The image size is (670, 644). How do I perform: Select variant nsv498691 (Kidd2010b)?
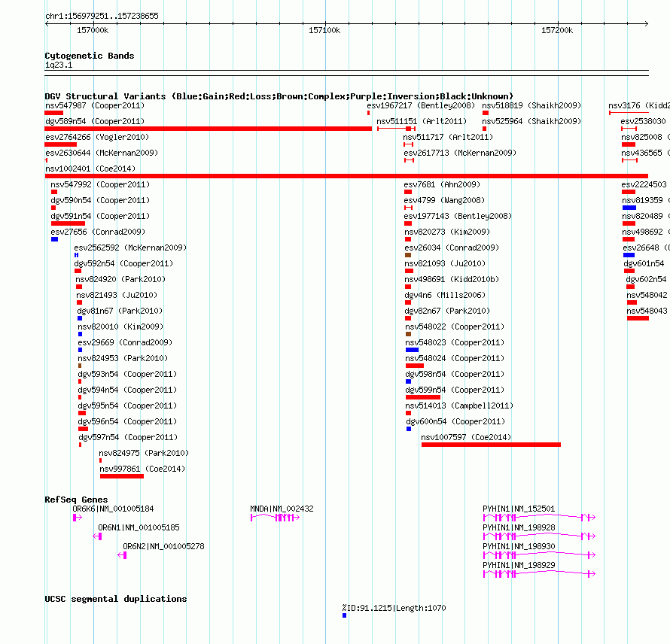tap(452, 279)
